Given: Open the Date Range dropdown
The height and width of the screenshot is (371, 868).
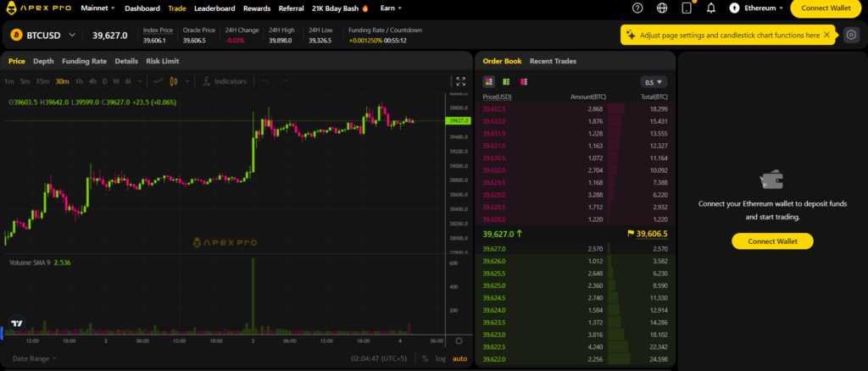Looking at the screenshot, I should click(35, 358).
